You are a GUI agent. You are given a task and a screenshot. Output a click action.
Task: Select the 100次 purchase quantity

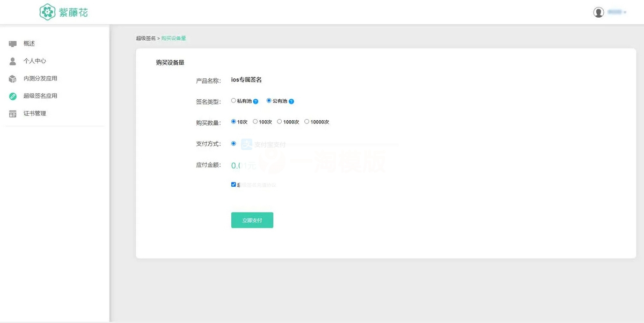tap(255, 121)
